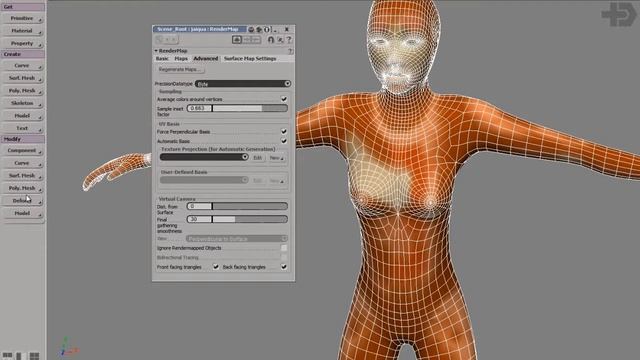Click New in User-Defined Basis group

pos(276,180)
